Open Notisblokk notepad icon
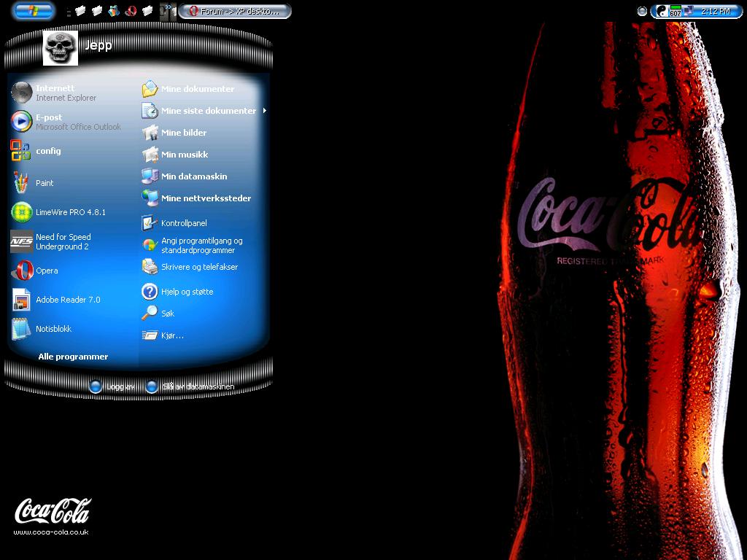The image size is (747, 560). tap(21, 329)
